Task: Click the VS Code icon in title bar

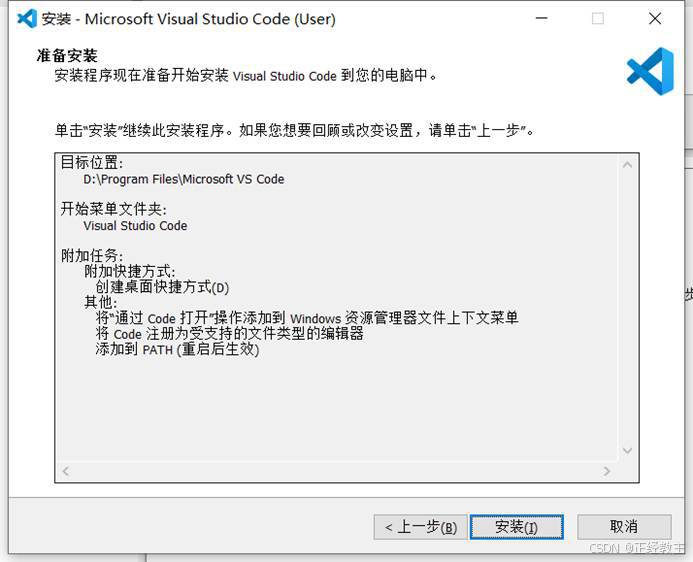Action: click(x=27, y=19)
